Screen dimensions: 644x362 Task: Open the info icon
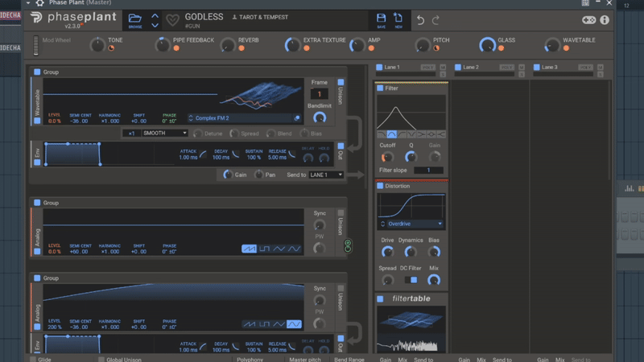pos(605,19)
